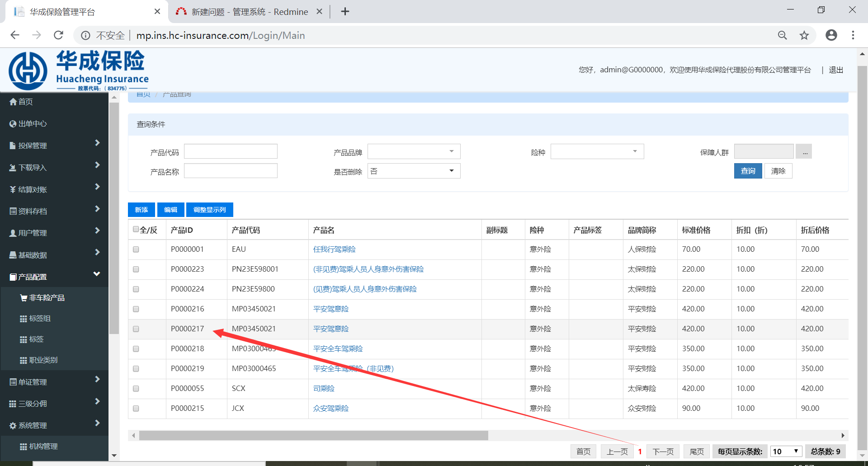
Task: Open a new browser tab with plus icon
Action: [x=345, y=12]
